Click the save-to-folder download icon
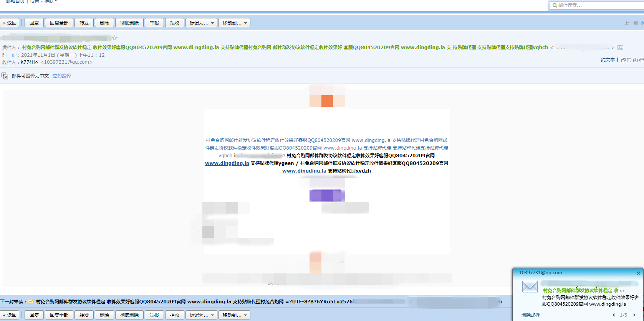 click(x=636, y=60)
